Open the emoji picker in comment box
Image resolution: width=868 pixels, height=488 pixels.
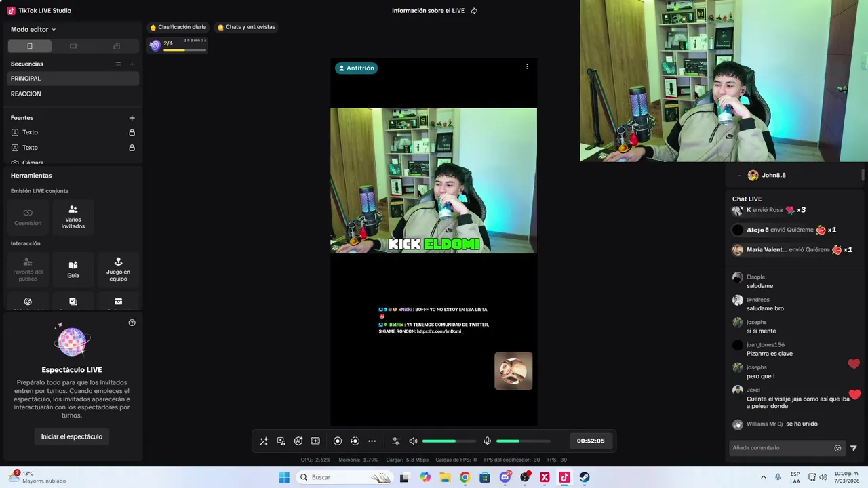point(837,448)
